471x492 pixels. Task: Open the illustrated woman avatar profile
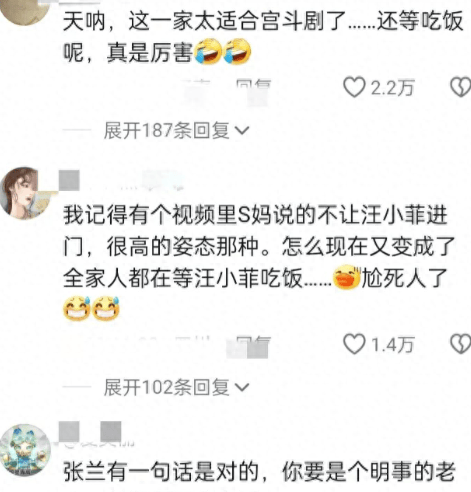[25, 193]
